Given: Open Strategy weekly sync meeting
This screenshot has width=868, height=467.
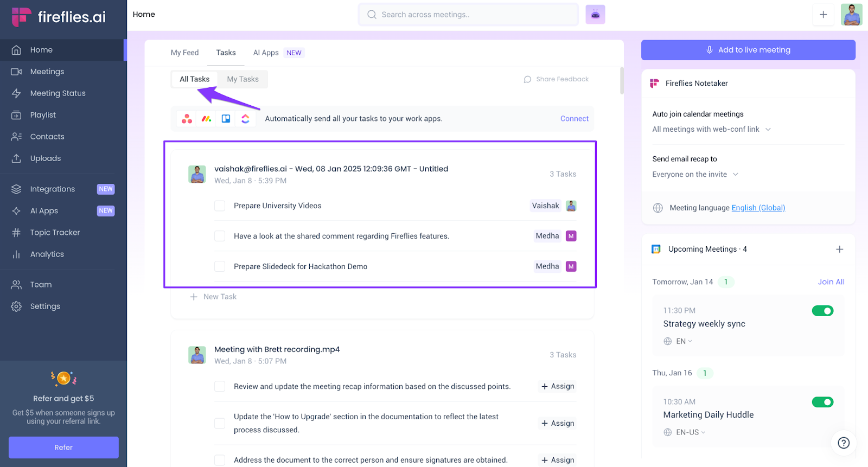Looking at the screenshot, I should click(x=704, y=324).
